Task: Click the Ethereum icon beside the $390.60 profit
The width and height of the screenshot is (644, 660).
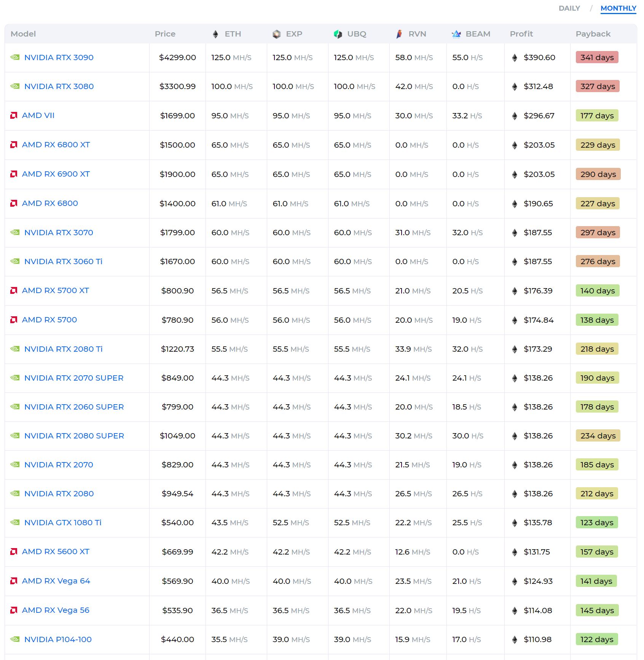Action: 515,58
